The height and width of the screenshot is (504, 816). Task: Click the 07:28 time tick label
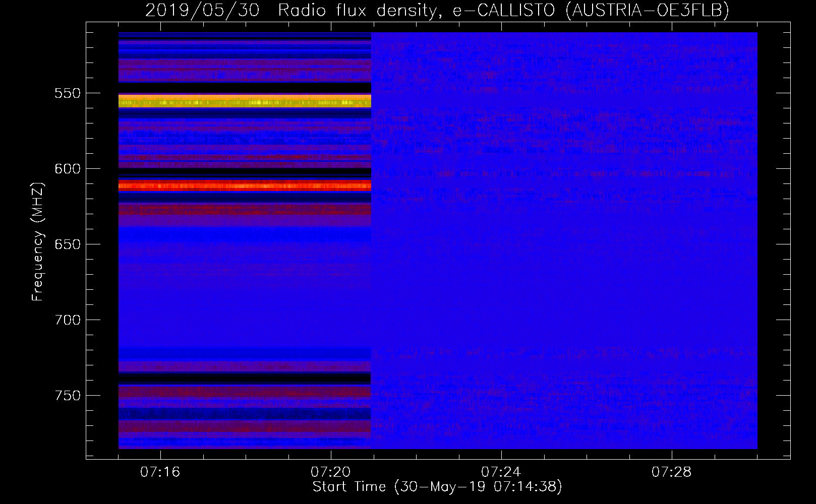click(x=672, y=472)
